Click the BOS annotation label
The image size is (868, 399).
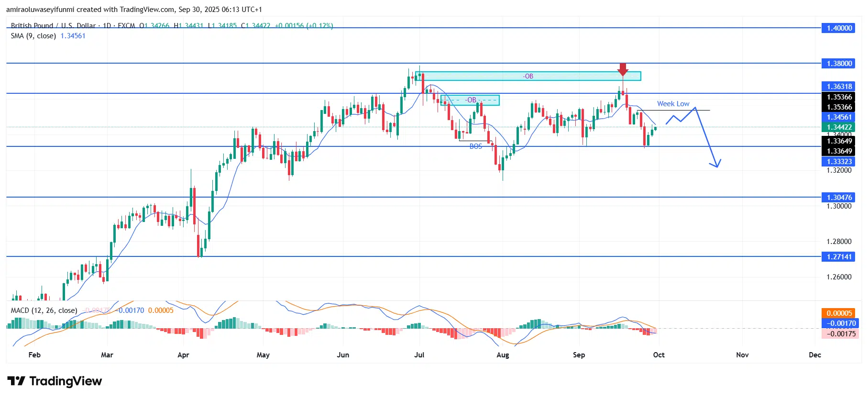point(475,146)
